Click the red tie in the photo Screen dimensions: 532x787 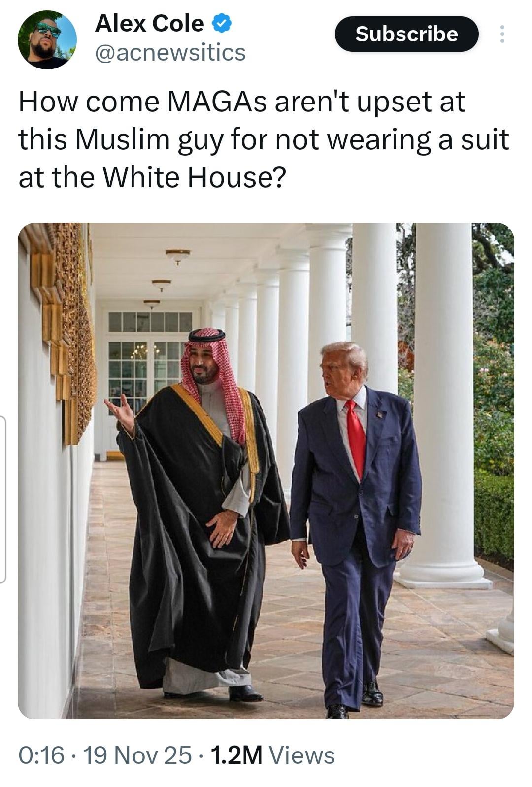pyautogui.click(x=356, y=439)
